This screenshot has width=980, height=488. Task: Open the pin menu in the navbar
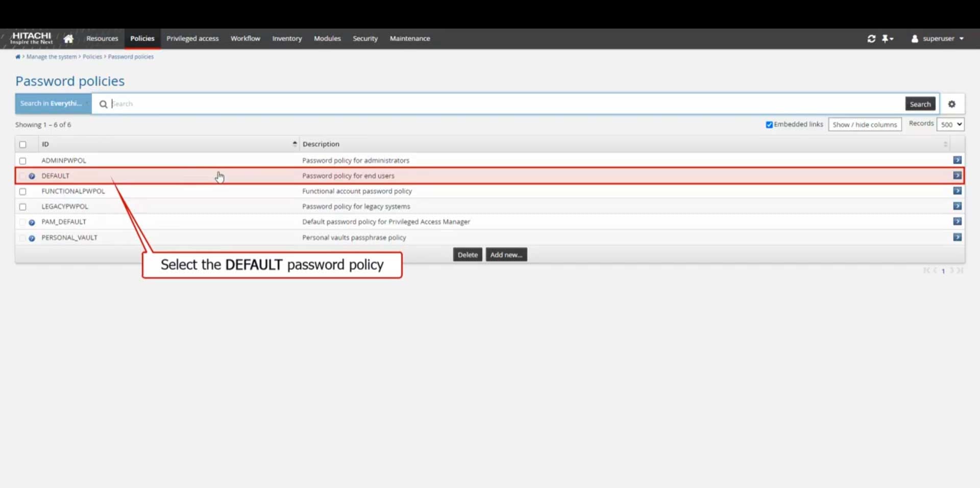point(888,39)
